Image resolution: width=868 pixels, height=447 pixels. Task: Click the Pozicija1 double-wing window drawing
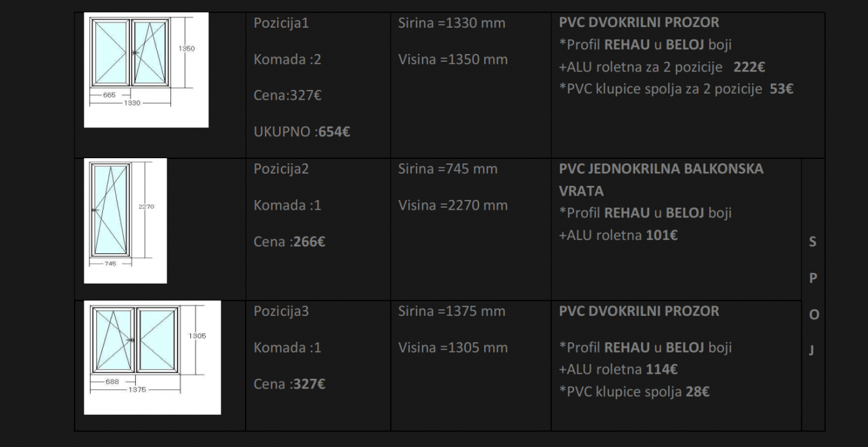[x=146, y=69]
